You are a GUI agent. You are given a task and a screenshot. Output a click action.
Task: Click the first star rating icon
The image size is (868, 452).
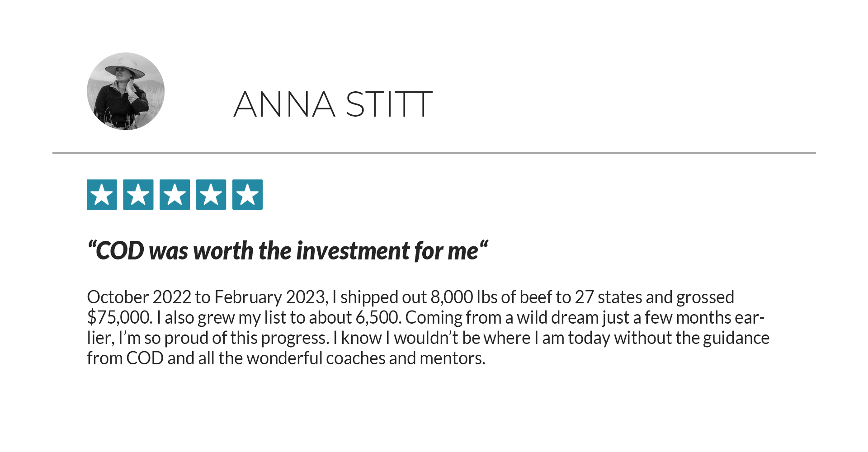[x=102, y=195]
